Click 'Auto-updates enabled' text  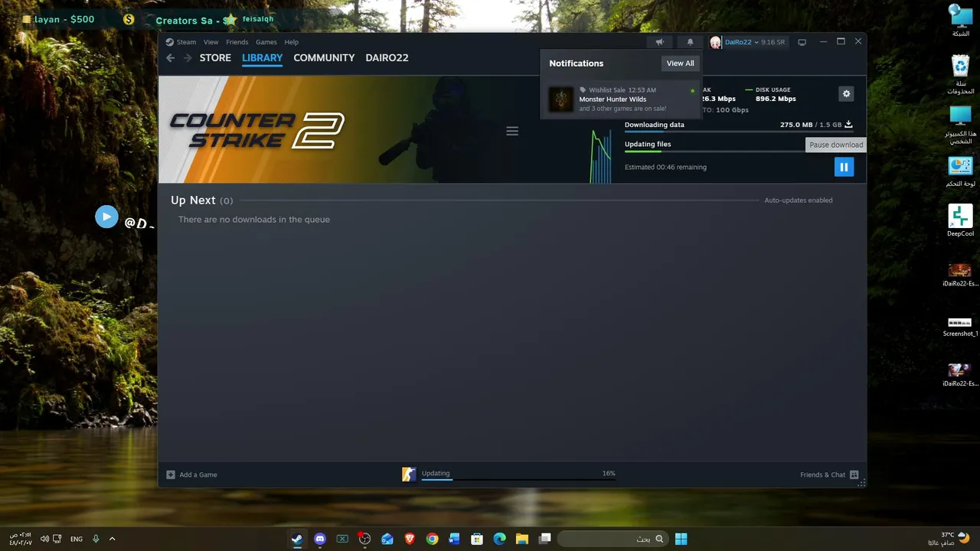798,201
